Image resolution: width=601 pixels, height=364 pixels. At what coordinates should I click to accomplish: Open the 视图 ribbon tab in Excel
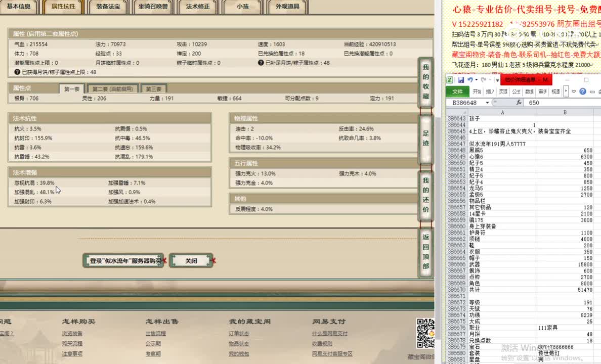click(x=555, y=92)
